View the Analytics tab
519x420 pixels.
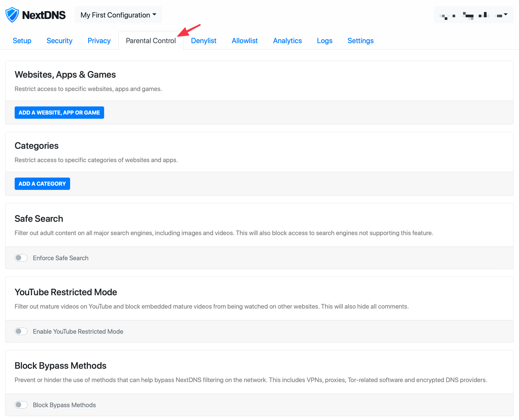coord(287,41)
